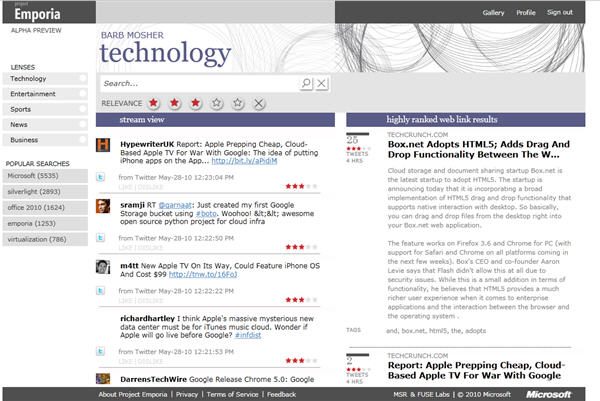This screenshot has height=401, width=600.
Task: Select popular search Microsoft (5535)
Action: click(x=45, y=176)
